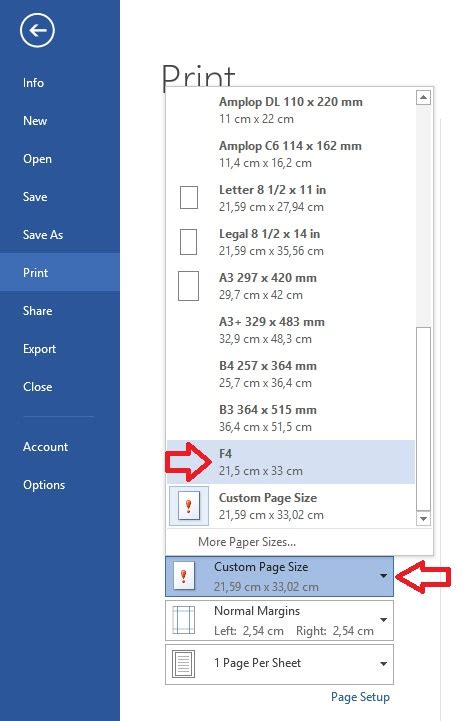Click the 1 Page Per Sheet icon
This screenshot has height=721, width=463.
pos(183,664)
